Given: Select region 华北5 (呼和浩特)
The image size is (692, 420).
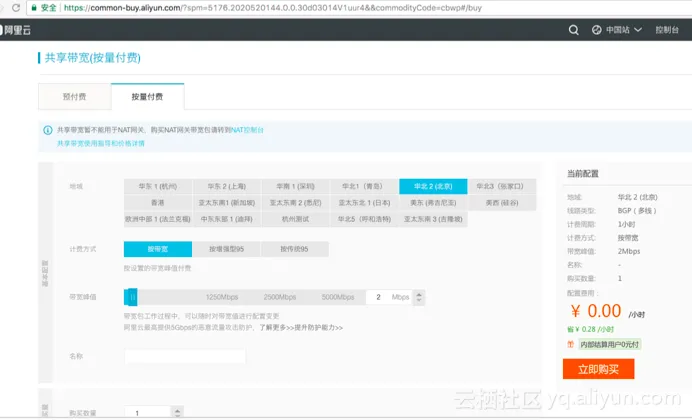Looking at the screenshot, I should click(x=365, y=219).
